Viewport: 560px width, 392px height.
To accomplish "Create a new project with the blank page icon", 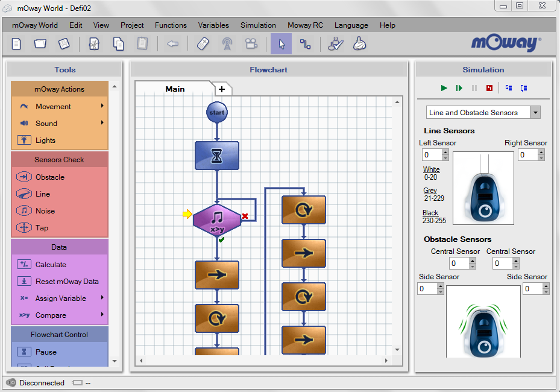I will [x=16, y=44].
